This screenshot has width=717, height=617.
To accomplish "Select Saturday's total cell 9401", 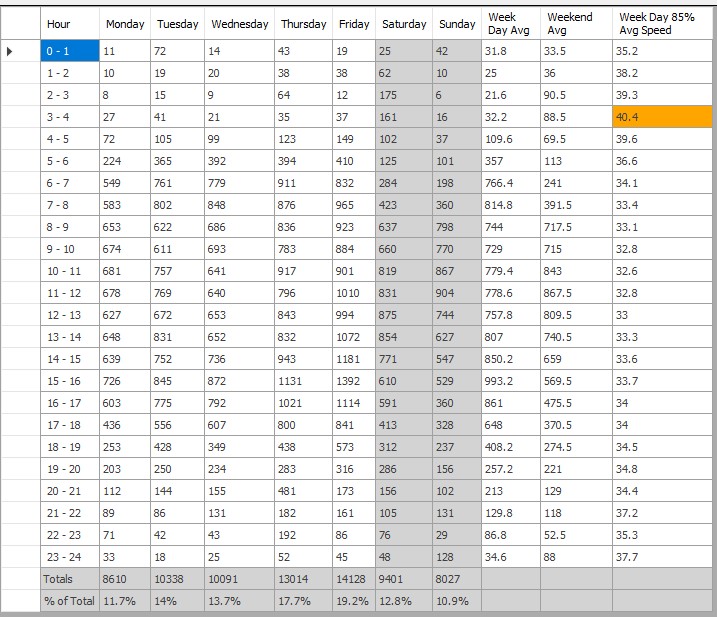I will point(403,579).
